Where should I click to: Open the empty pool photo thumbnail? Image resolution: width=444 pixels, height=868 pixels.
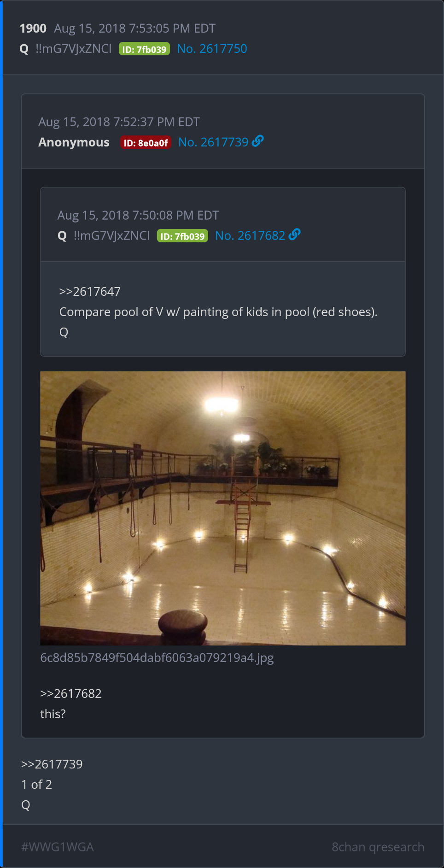[x=223, y=508]
